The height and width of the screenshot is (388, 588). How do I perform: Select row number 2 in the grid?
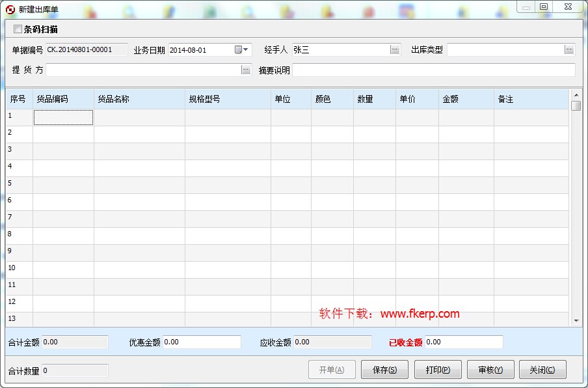click(x=20, y=134)
